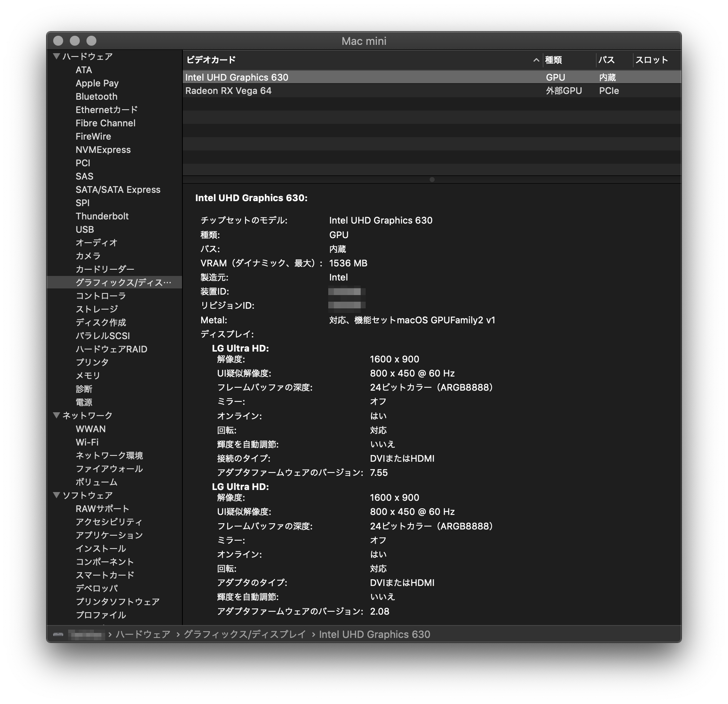Collapse the ハードウェア section triangle
Screen dimensions: 728x704
(56, 56)
